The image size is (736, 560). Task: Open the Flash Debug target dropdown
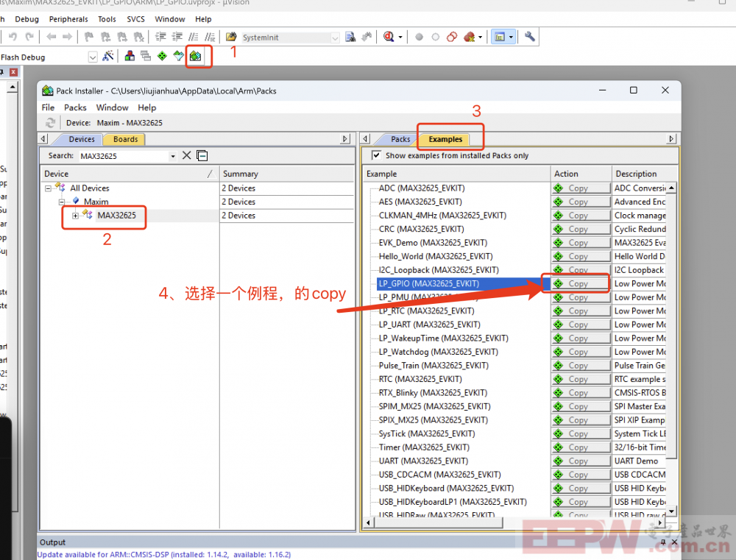[93, 57]
